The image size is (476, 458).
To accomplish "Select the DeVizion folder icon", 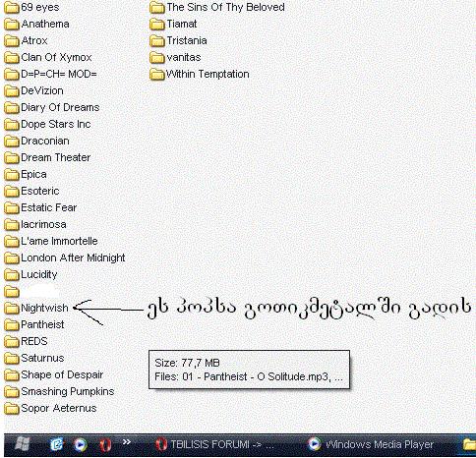I will pyautogui.click(x=12, y=90).
